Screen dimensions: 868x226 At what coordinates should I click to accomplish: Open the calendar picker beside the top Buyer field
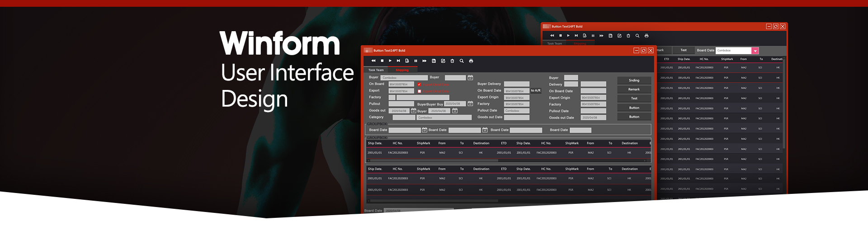point(470,78)
